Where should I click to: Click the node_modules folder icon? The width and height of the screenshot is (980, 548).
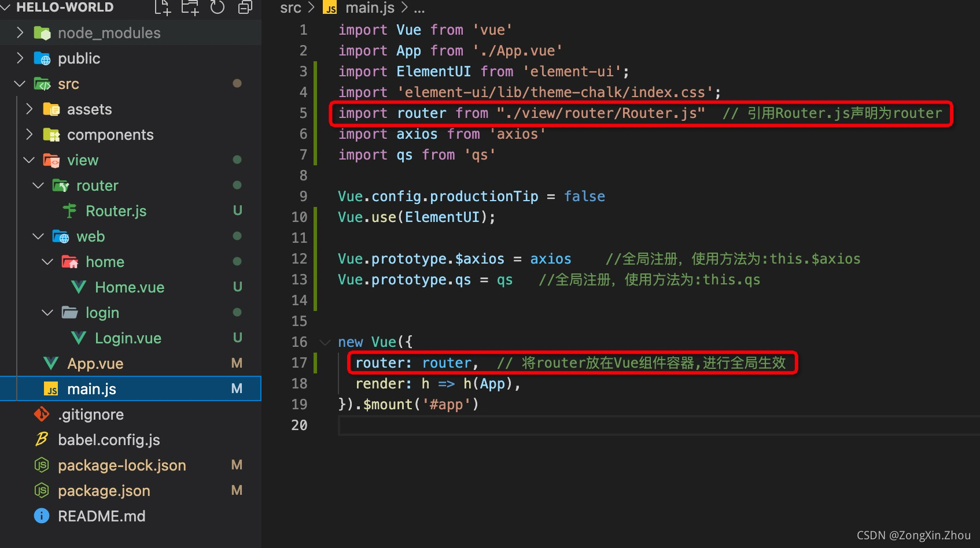pos(42,33)
